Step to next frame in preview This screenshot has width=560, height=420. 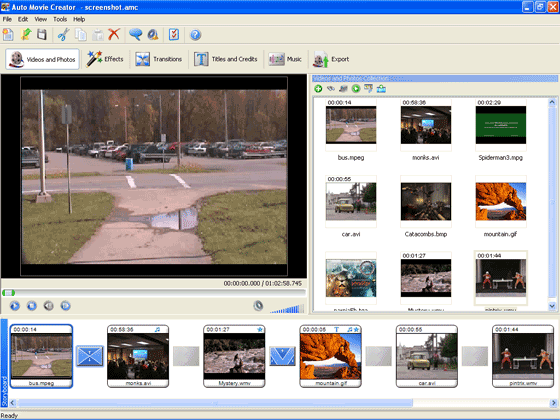click(x=65, y=306)
